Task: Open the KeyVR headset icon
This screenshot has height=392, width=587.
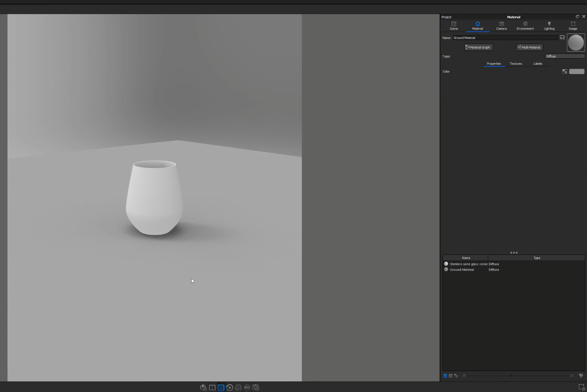Action: click(x=247, y=388)
